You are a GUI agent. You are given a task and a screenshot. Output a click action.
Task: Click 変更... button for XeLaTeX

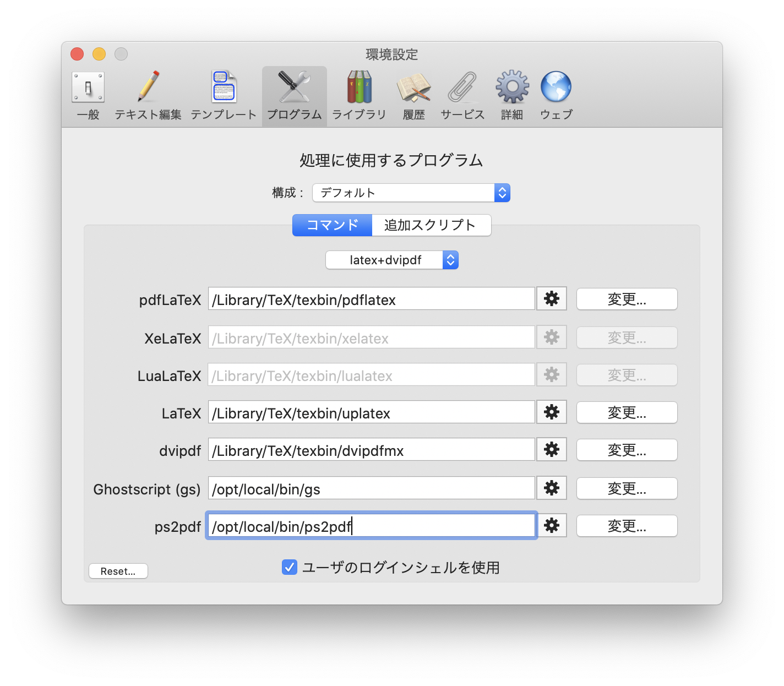[627, 337]
